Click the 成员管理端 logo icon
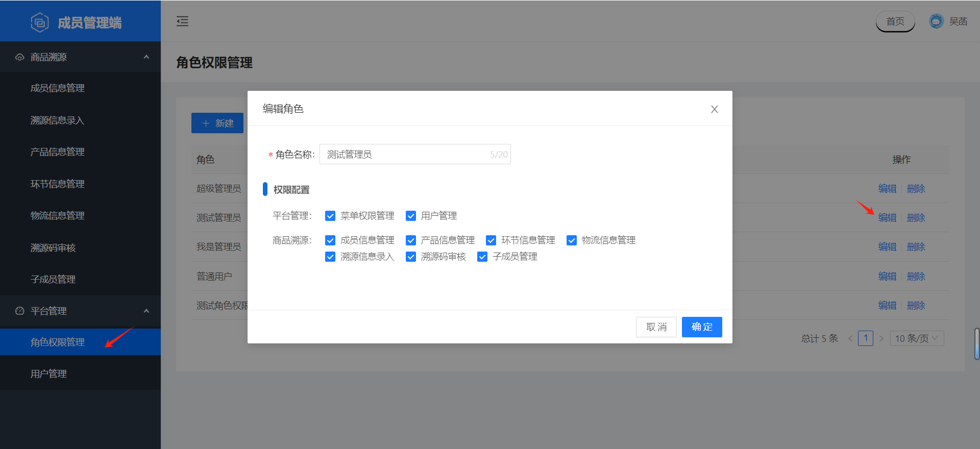Viewport: 980px width, 449px height. pos(39,22)
